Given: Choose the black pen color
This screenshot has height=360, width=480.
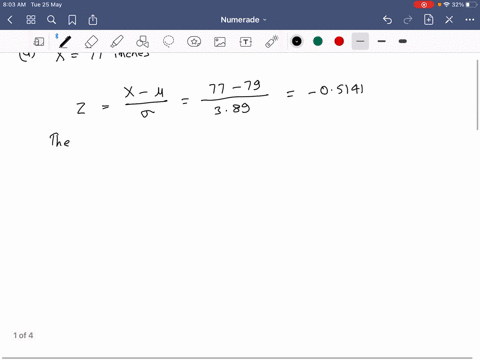Looking at the screenshot, I should tap(297, 41).
